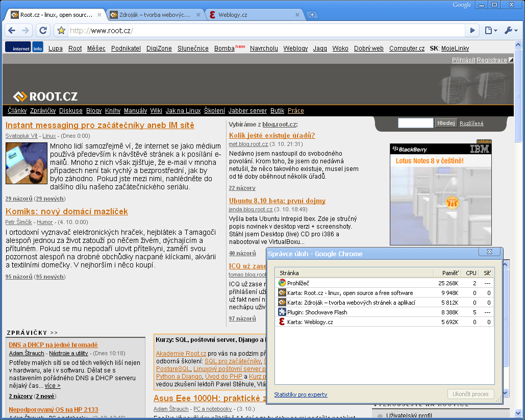Click the Shockwave Flash plugin puzzle icon

[282, 312]
